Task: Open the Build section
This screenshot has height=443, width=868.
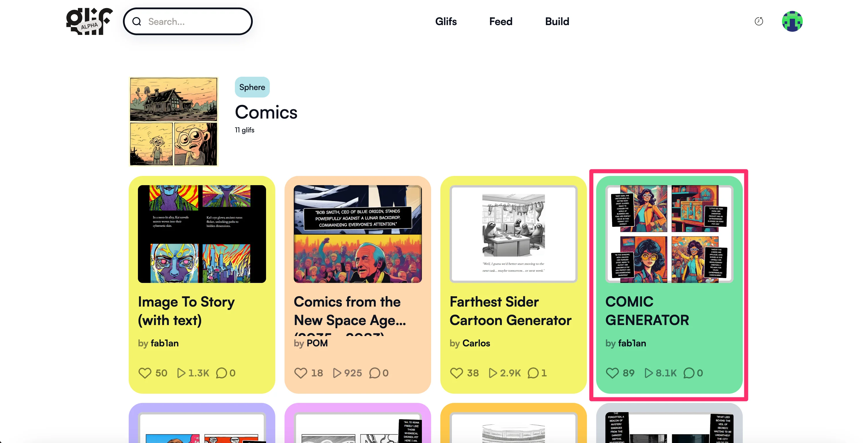Action: pos(557,22)
